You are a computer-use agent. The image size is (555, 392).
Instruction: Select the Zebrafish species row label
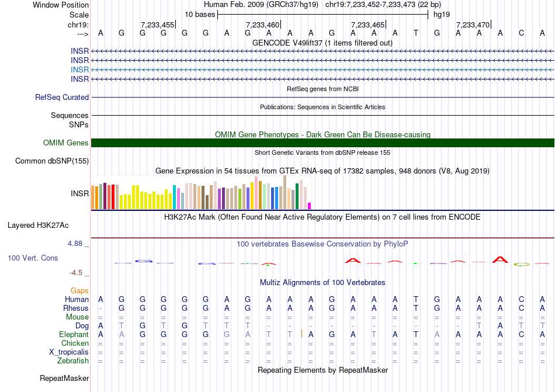(74, 361)
